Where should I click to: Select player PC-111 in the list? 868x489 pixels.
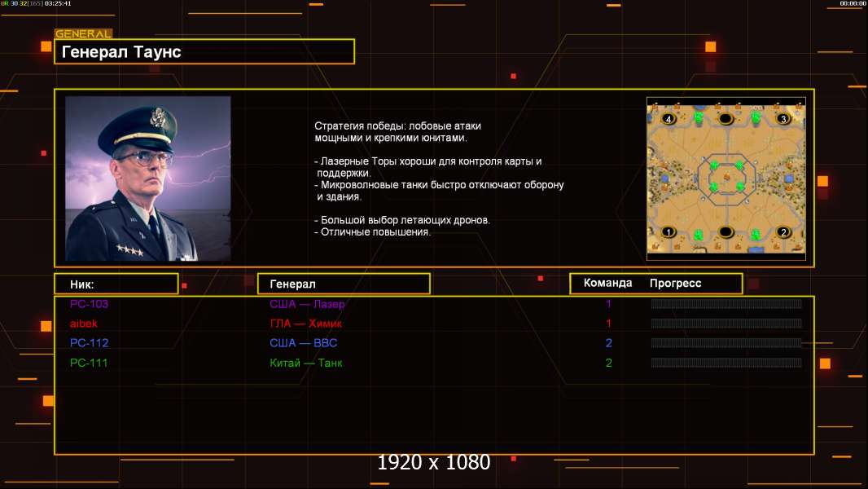coord(89,363)
